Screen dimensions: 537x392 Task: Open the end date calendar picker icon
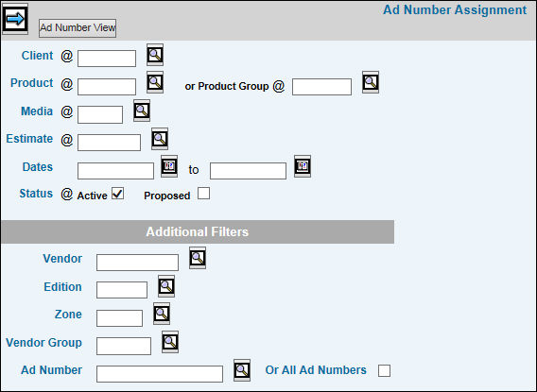point(303,166)
